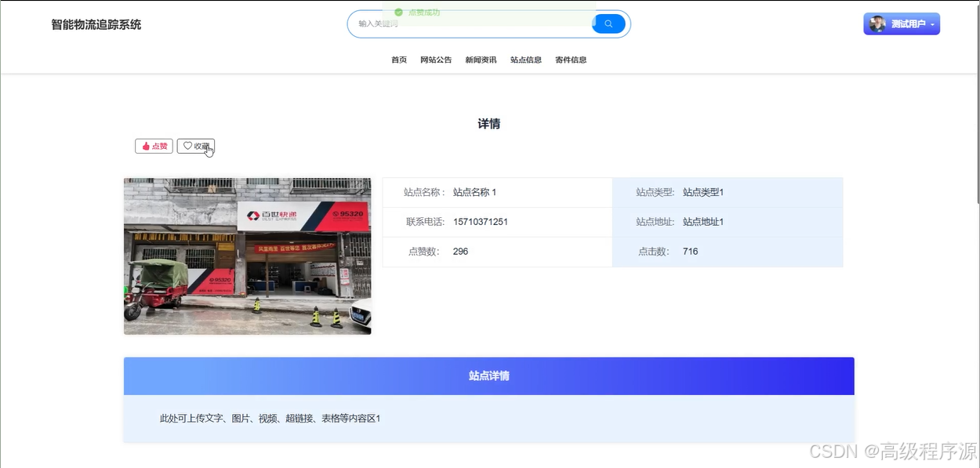The height and width of the screenshot is (468, 980).
Task: Click the click count value 716
Action: [x=690, y=252]
